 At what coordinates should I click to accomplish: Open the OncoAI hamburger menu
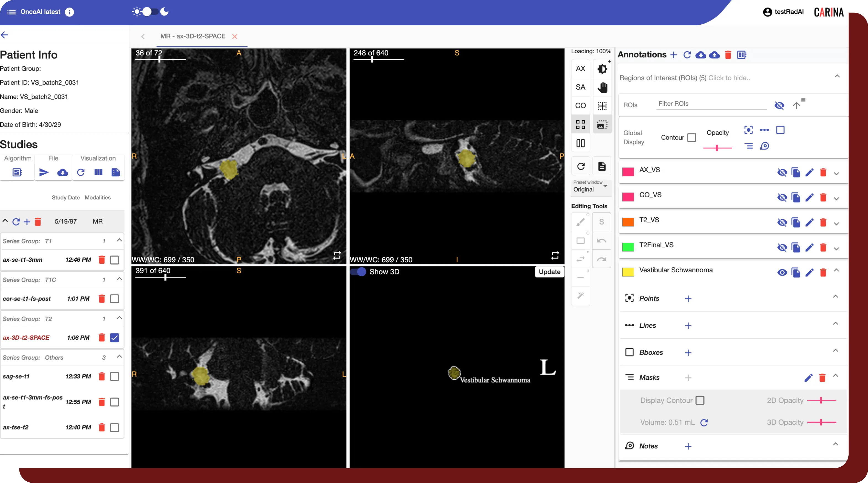11,12
